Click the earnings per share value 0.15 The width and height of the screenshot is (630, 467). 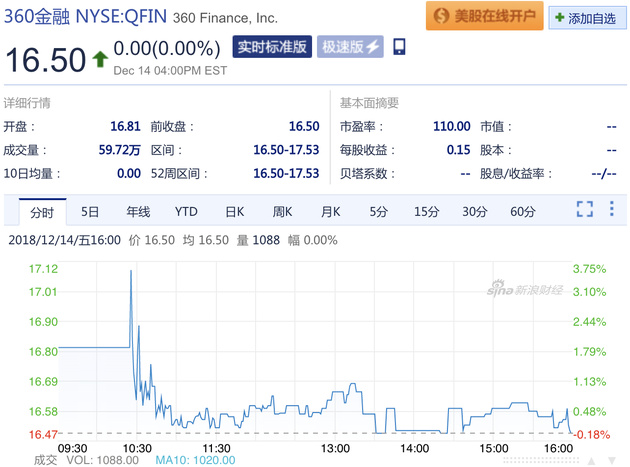[x=458, y=150]
